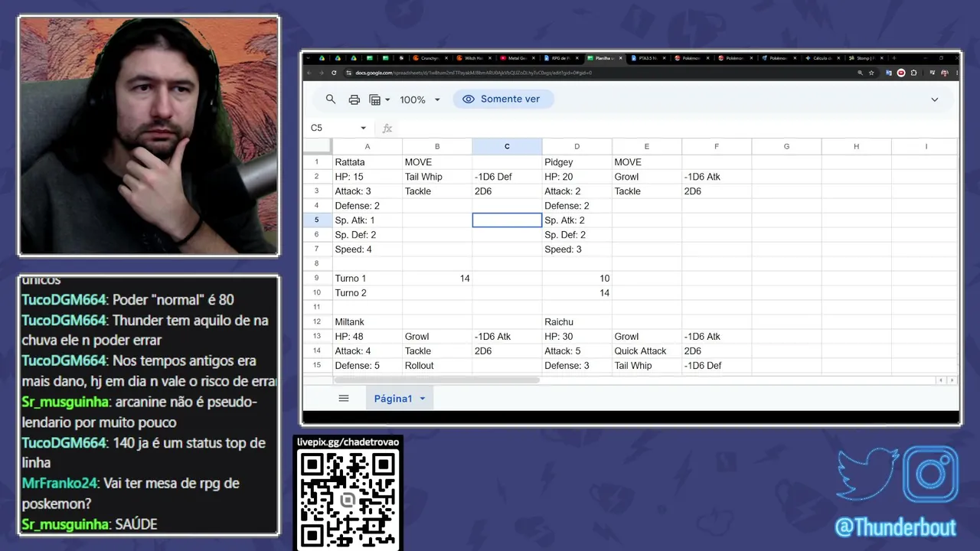Open the 100% zoom level dropdown
This screenshot has width=980, height=551.
tap(420, 99)
